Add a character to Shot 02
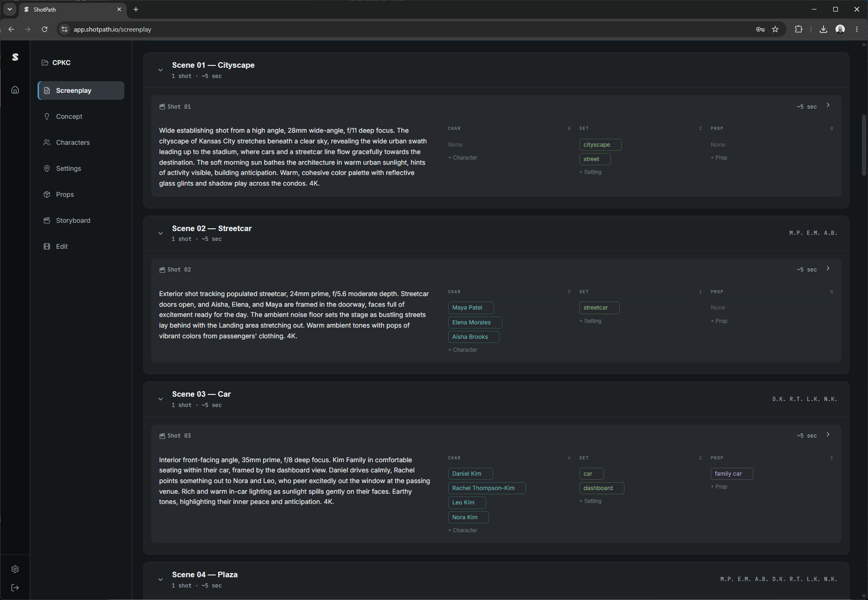Image resolution: width=868 pixels, height=600 pixels. [463, 350]
